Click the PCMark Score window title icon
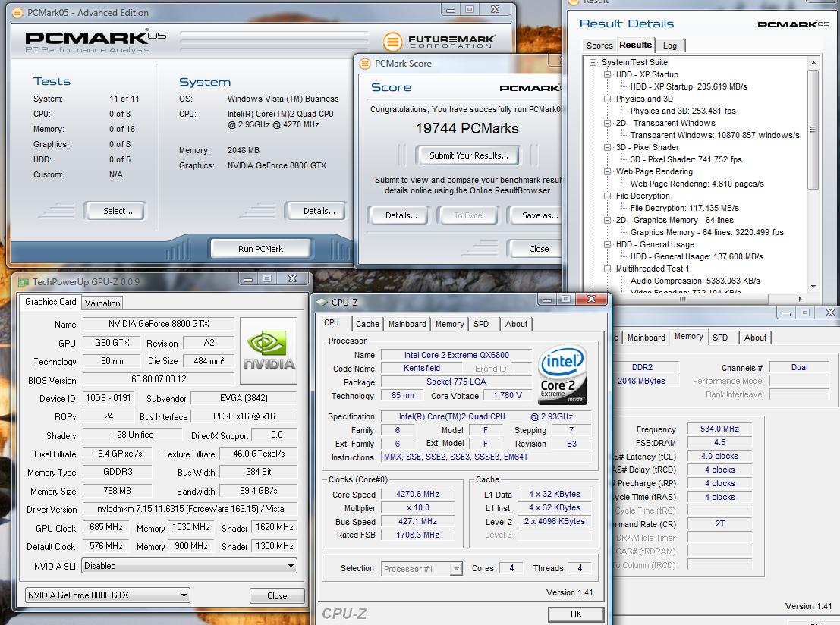This screenshot has height=625, width=840. [x=365, y=64]
